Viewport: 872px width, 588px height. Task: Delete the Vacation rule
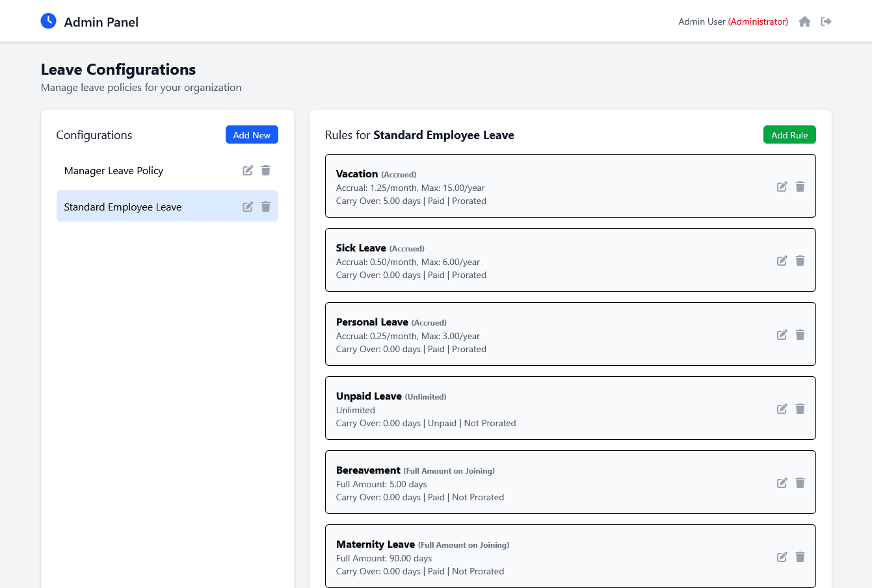click(x=800, y=186)
